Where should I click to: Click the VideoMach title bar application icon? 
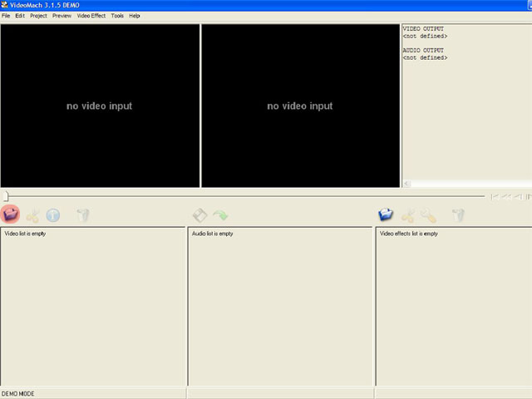pyautogui.click(x=4, y=5)
